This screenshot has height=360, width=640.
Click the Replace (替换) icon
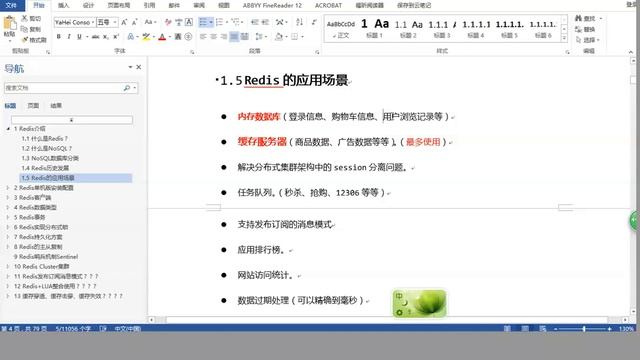(578, 29)
